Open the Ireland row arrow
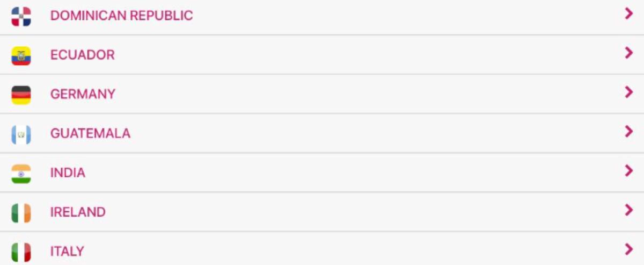 [629, 210]
